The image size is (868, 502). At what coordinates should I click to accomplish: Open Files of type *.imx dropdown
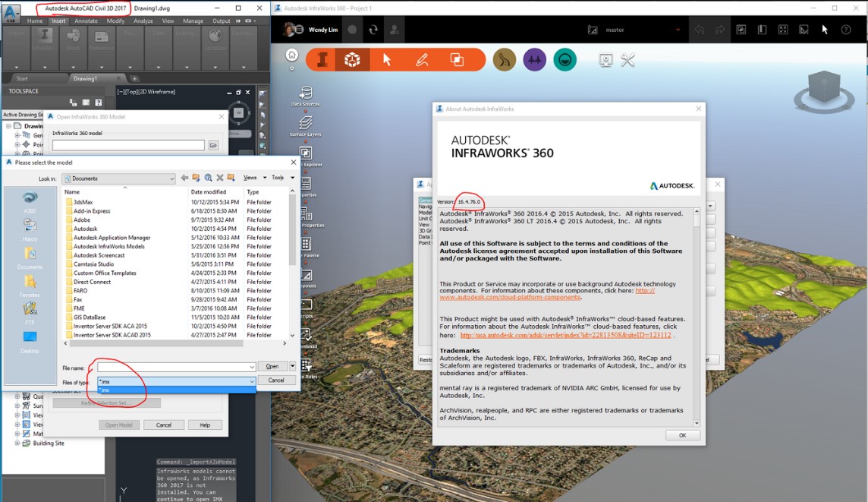tap(251, 381)
